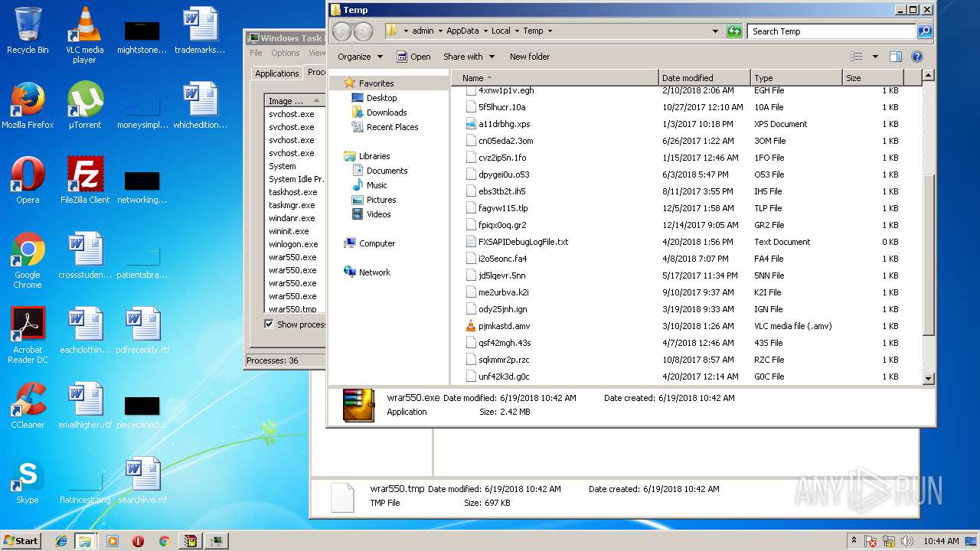980x551 pixels.
Task: Expand dropdown arrow after admin in path
Action: [439, 31]
